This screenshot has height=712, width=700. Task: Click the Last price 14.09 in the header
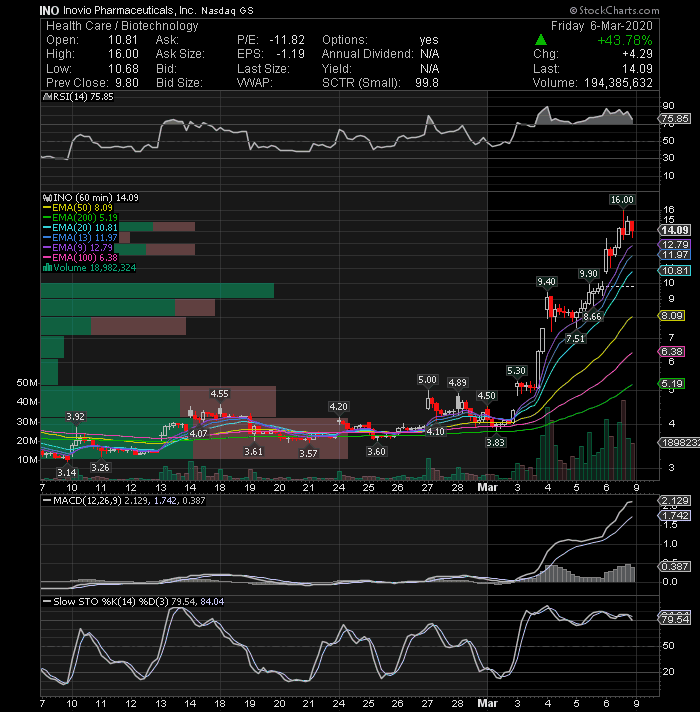(637, 69)
